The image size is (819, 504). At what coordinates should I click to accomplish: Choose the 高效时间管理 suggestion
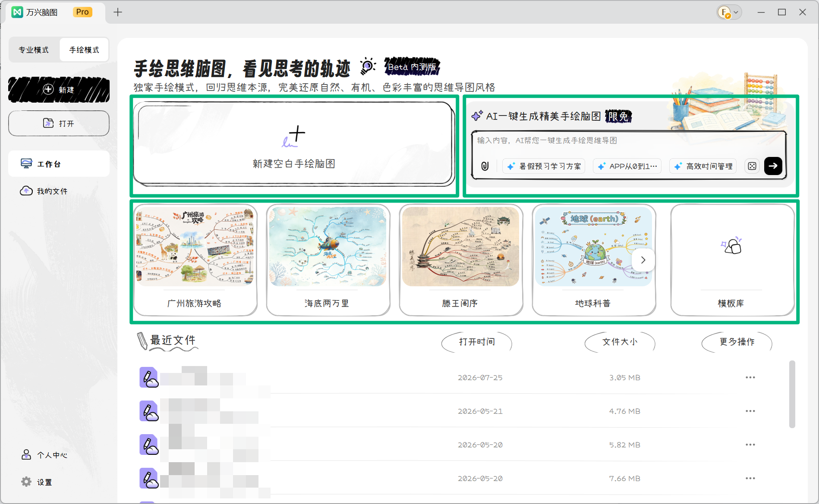point(703,166)
